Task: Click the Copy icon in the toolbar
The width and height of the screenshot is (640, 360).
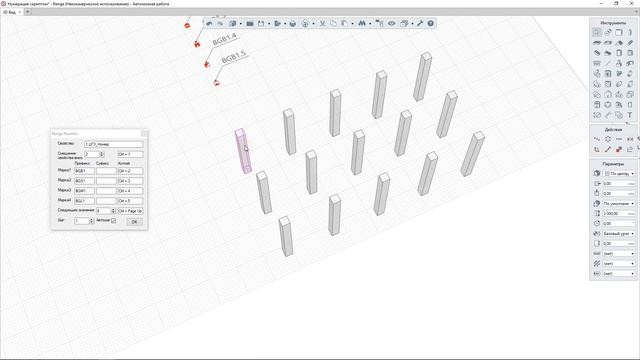Action: [333, 24]
